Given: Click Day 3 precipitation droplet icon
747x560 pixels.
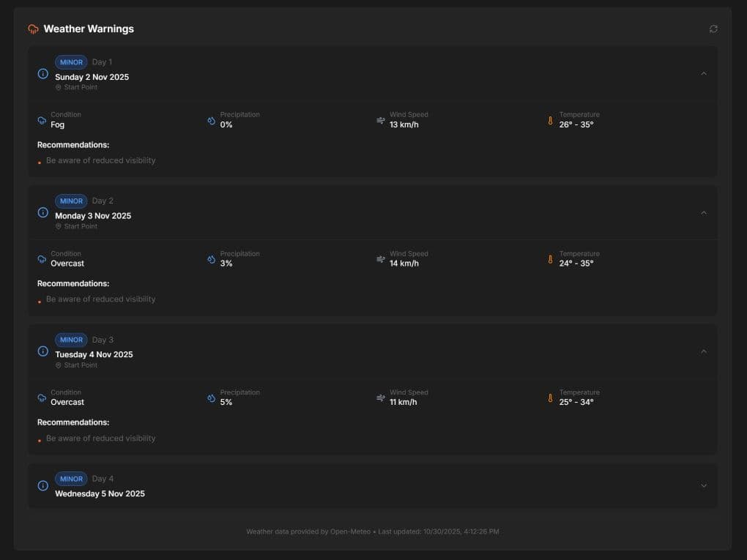Looking at the screenshot, I should click(x=212, y=398).
